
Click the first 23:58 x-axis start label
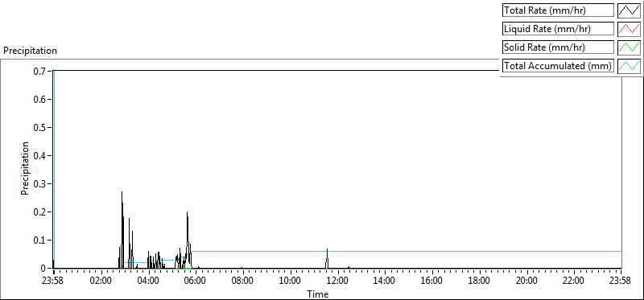tap(53, 282)
